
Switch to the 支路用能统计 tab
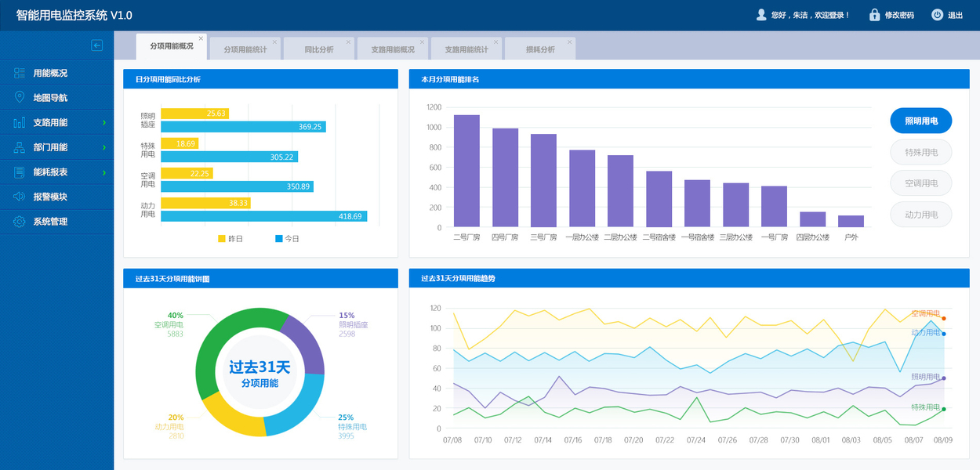466,49
